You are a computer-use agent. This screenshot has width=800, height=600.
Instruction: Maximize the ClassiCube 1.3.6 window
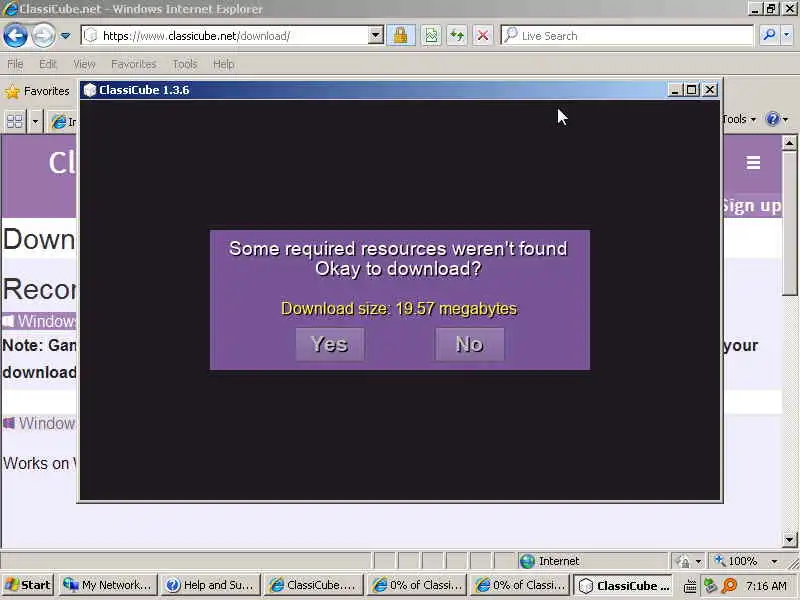(x=692, y=90)
